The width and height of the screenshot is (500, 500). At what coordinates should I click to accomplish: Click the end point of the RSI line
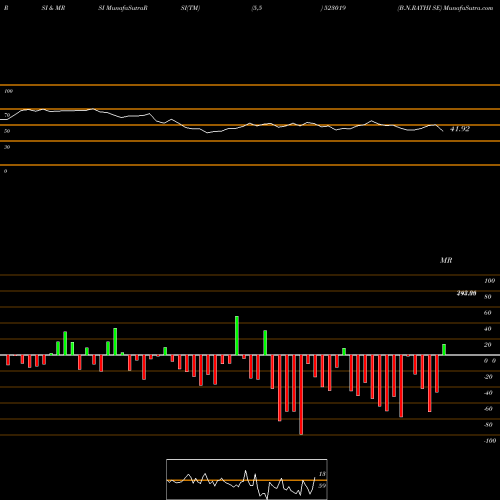coord(443,131)
